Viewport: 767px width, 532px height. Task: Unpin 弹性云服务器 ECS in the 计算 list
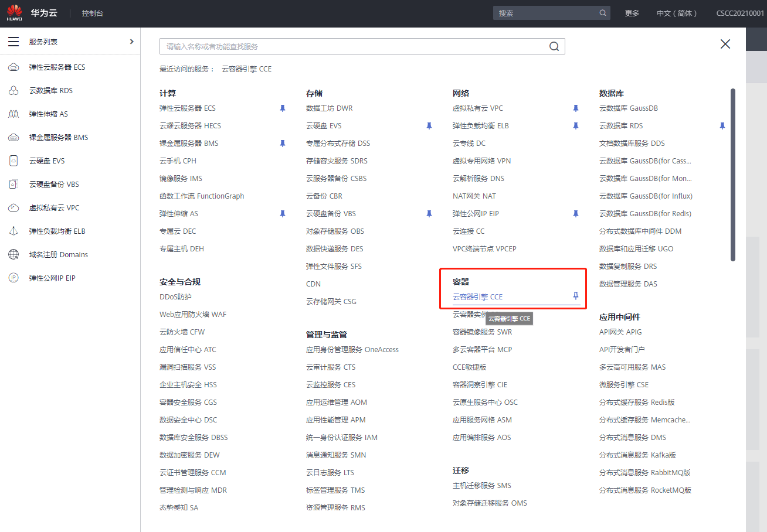(x=283, y=108)
